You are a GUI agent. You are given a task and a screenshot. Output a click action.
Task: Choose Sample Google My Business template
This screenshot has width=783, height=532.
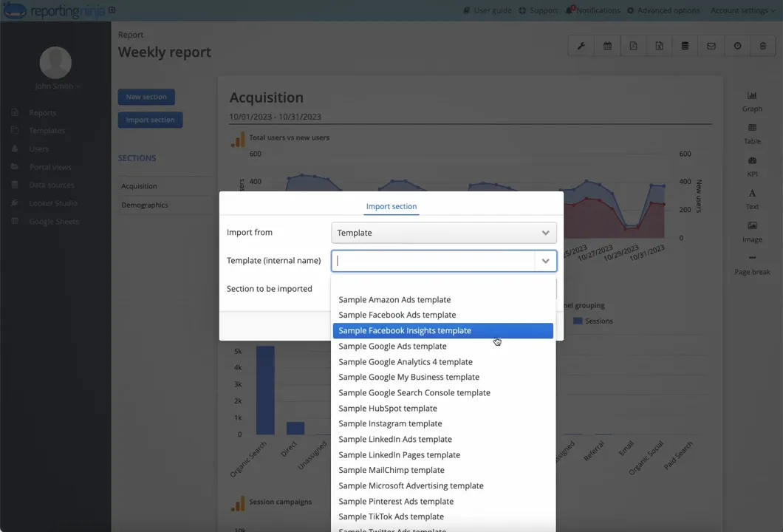[443, 377]
